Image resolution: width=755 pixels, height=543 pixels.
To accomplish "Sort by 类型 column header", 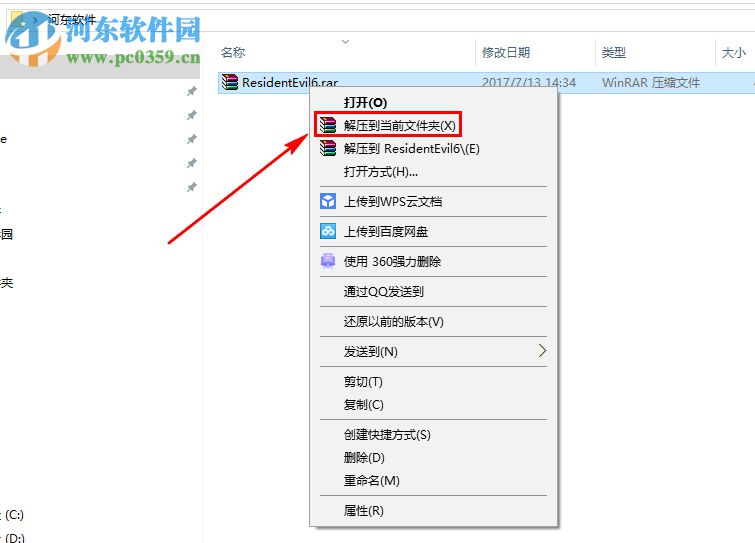I will [614, 52].
